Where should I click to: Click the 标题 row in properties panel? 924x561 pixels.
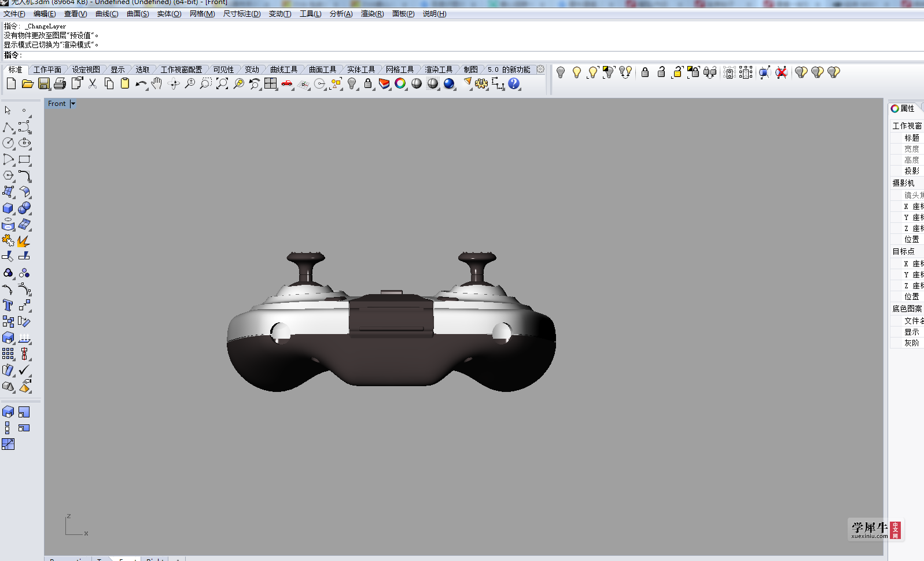pos(907,138)
